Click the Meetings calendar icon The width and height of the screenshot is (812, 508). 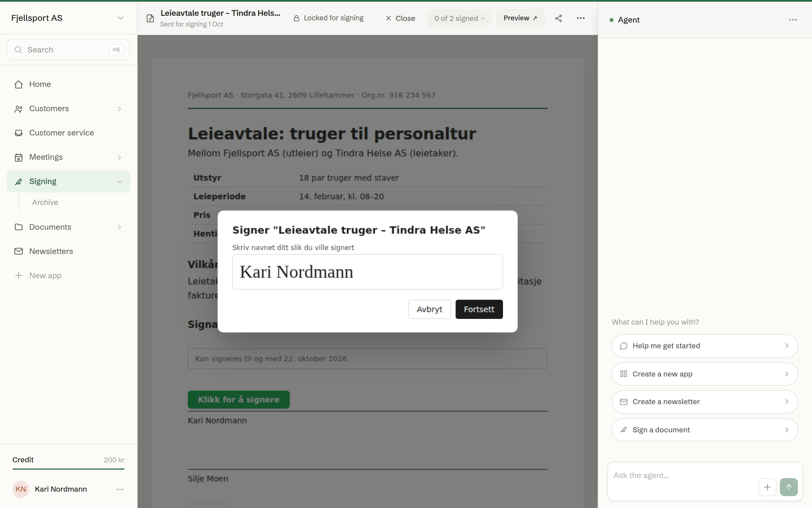pos(18,157)
